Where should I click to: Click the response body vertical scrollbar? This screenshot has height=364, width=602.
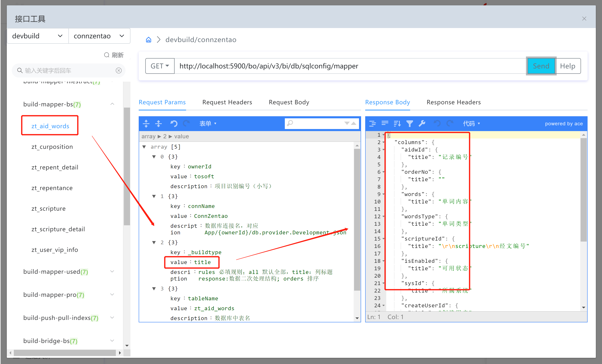click(583, 189)
